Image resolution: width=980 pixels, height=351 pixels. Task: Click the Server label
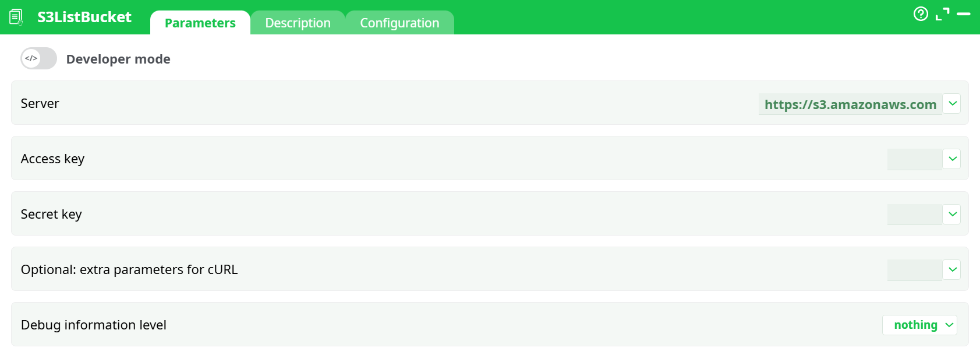(40, 103)
